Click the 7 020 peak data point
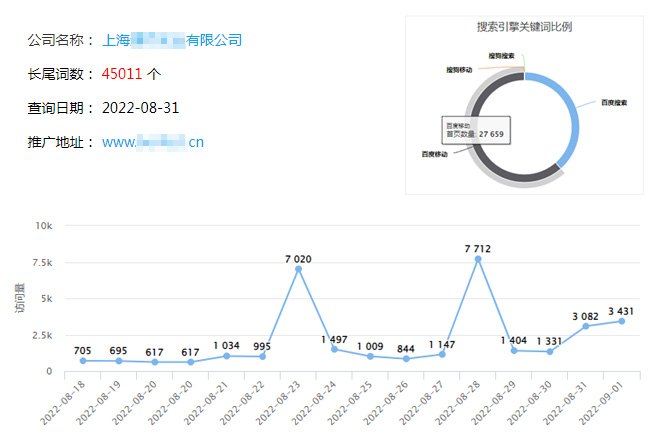 point(299,269)
